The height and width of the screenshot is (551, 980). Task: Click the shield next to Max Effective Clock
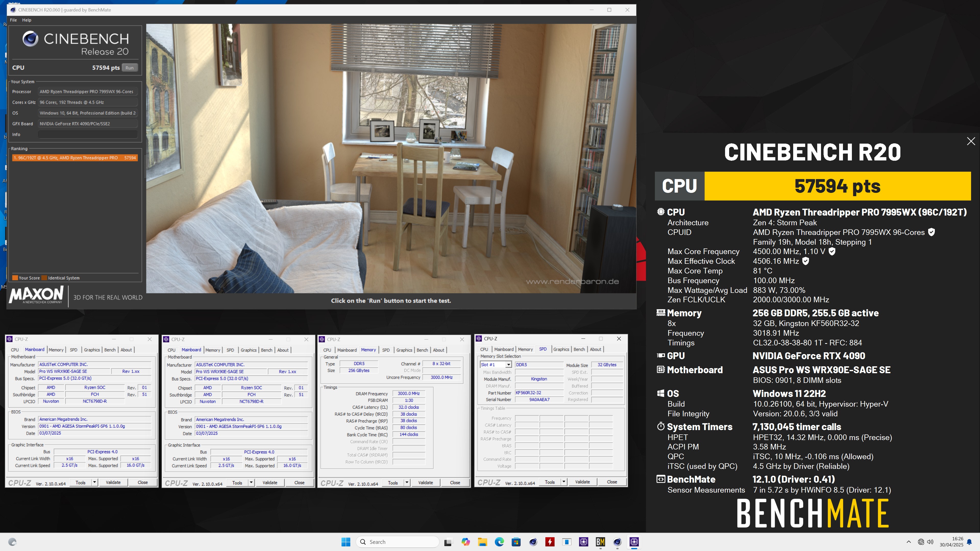pos(805,261)
